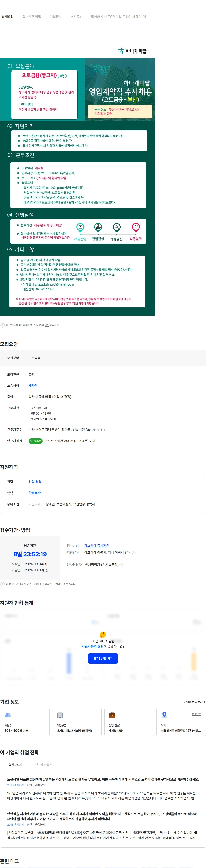Click 잡코리아 즉시지원 application method link
The image size is (206, 868).
click(x=97, y=546)
